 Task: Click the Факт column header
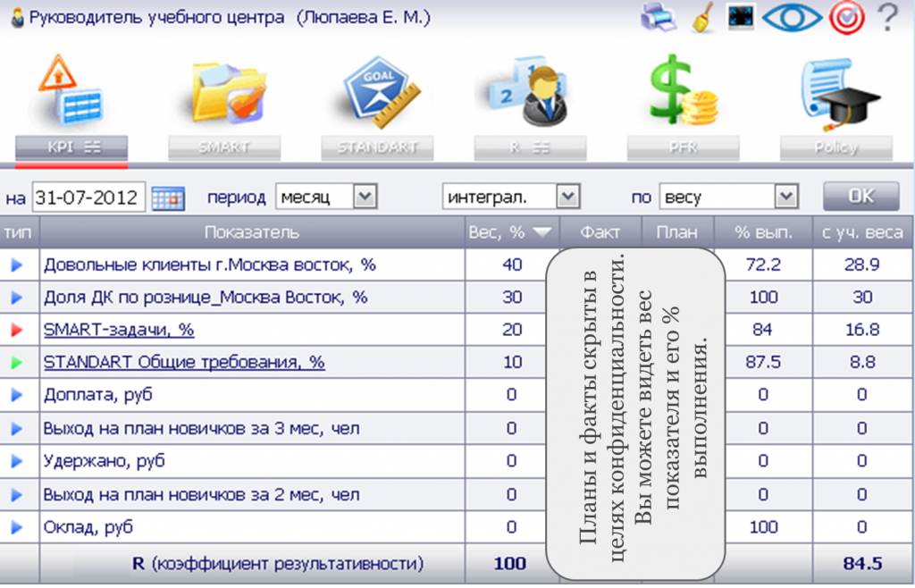600,232
